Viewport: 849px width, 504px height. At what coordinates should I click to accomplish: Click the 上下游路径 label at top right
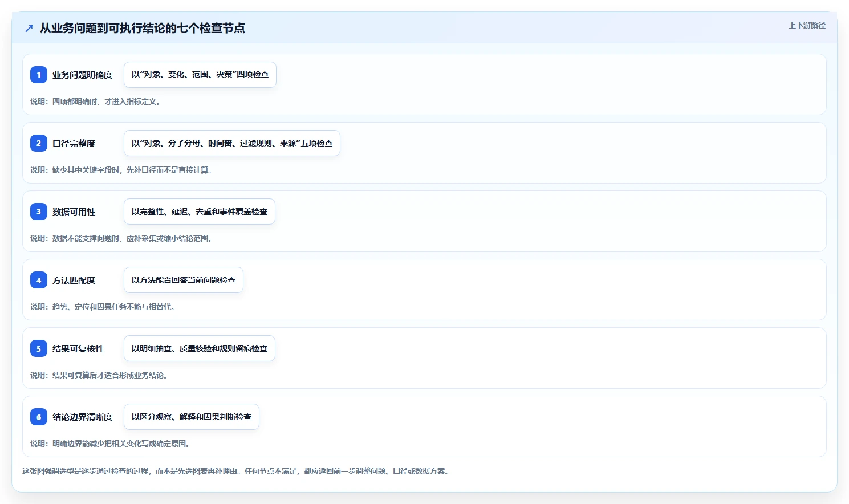[807, 25]
